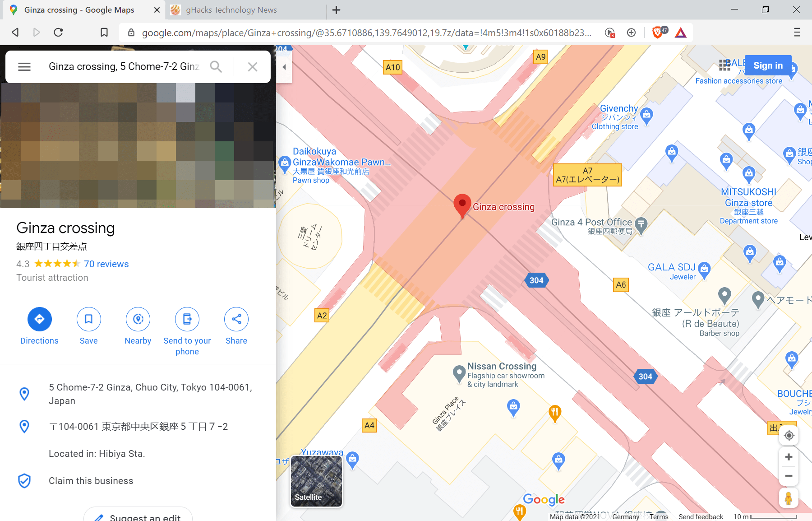Collapse the side panel
The image size is (812, 521).
point(284,67)
